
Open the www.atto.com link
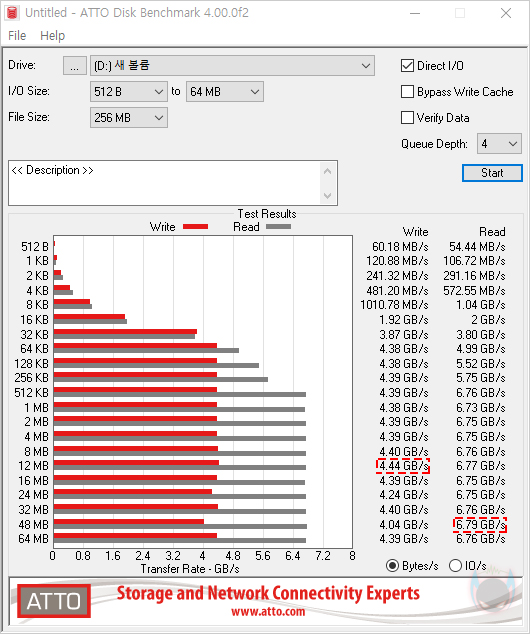tap(268, 611)
